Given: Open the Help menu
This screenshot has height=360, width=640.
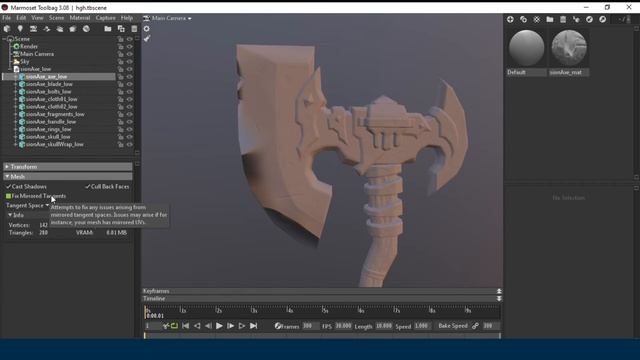Looking at the screenshot, I should (x=127, y=18).
